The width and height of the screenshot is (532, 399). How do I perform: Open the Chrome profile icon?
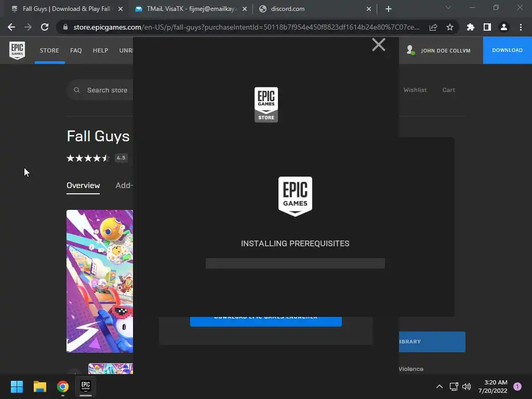click(x=504, y=27)
